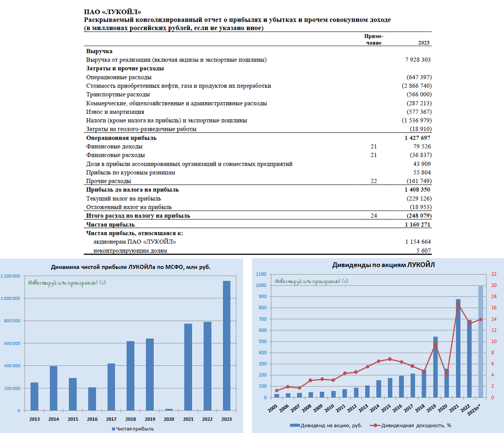The width and height of the screenshot is (504, 433).
Task: Select net profit value 1 160 271
Action: (x=417, y=224)
